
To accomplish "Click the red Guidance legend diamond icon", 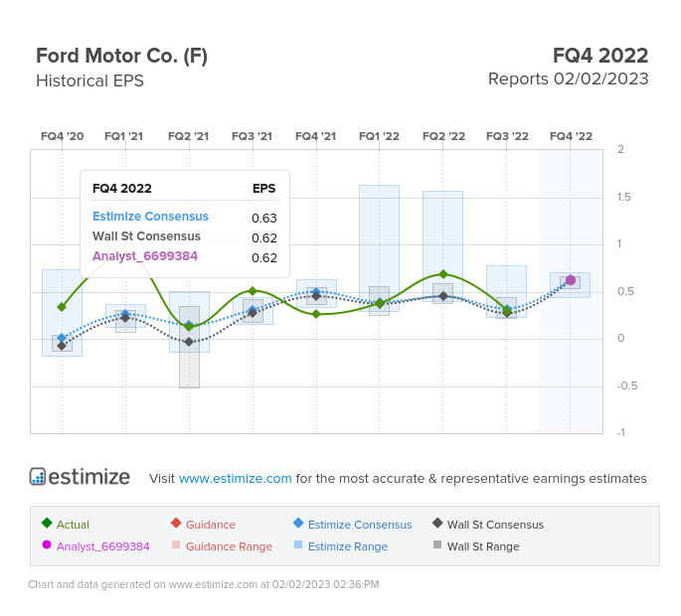I will pos(176,524).
